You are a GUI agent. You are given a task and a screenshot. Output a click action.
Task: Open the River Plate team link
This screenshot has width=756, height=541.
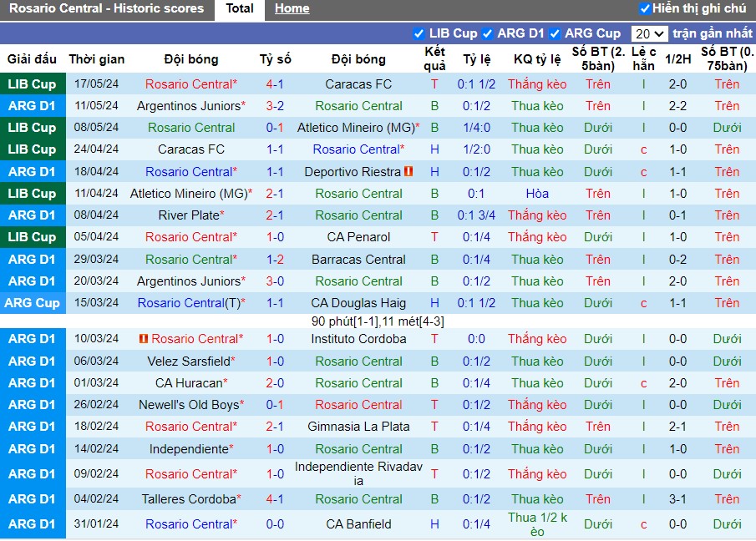tap(189, 215)
